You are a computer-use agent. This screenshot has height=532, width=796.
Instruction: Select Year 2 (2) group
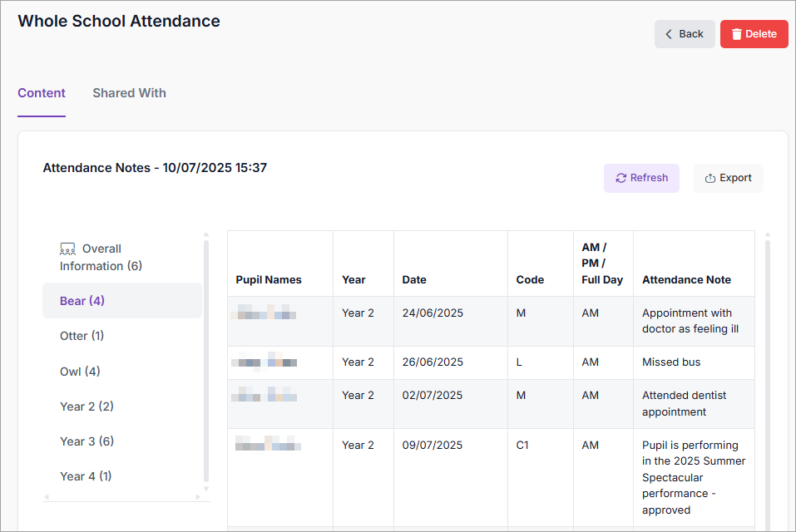[x=87, y=406]
